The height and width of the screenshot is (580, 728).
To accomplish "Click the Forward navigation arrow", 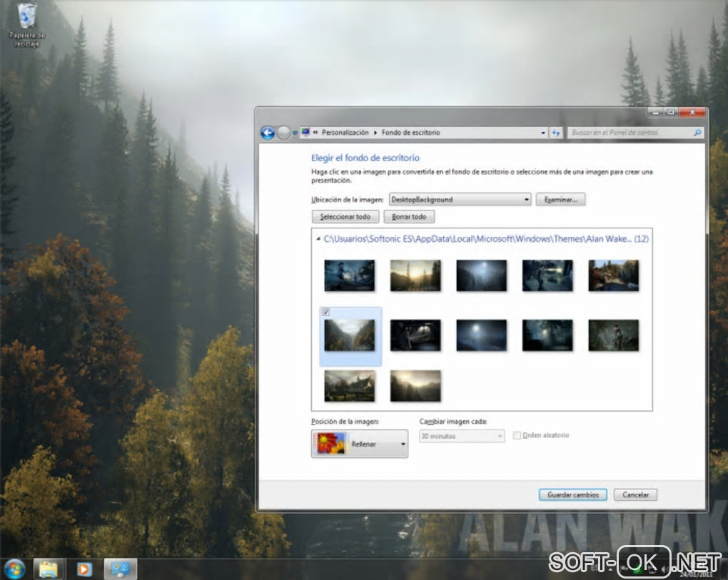I will click(283, 133).
